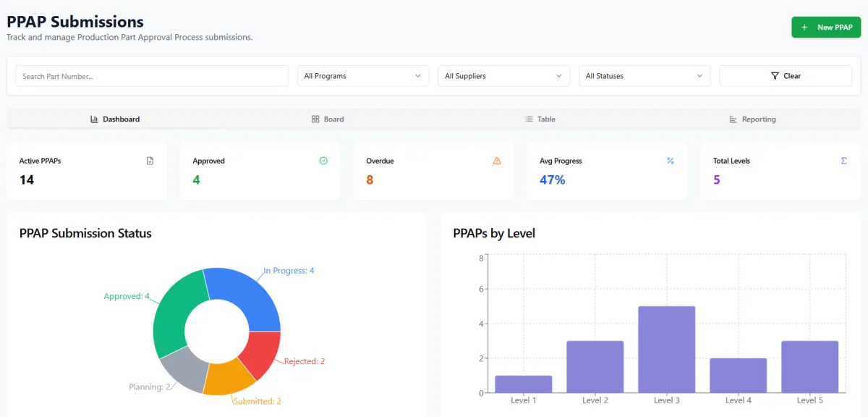The width and height of the screenshot is (868, 417).
Task: Click the Overdue count 8
Action: pyautogui.click(x=370, y=180)
